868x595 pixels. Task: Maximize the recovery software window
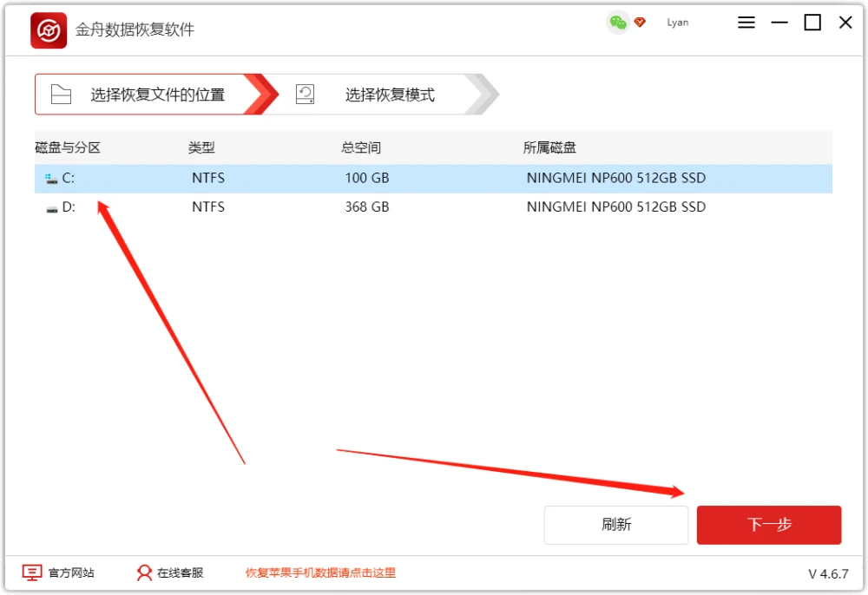coord(812,23)
